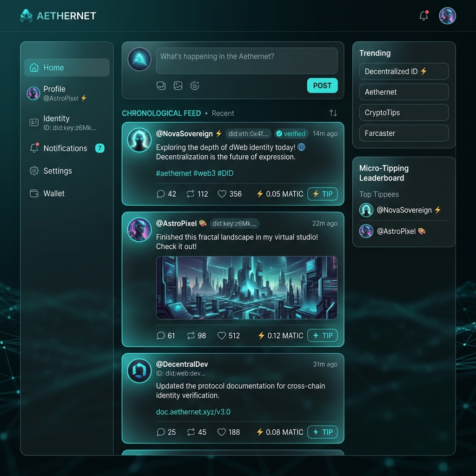Image resolution: width=476 pixels, height=476 pixels.
Task: Click the reply bubble on NovaSovereign's post
Action: click(x=160, y=194)
